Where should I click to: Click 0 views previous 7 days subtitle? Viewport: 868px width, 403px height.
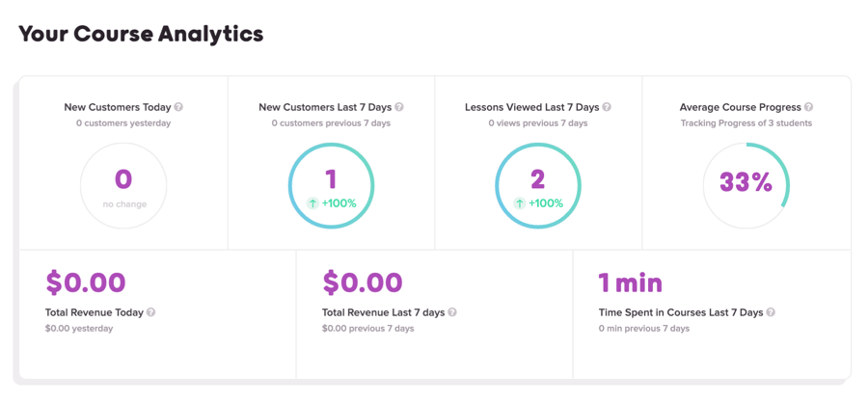538,122
